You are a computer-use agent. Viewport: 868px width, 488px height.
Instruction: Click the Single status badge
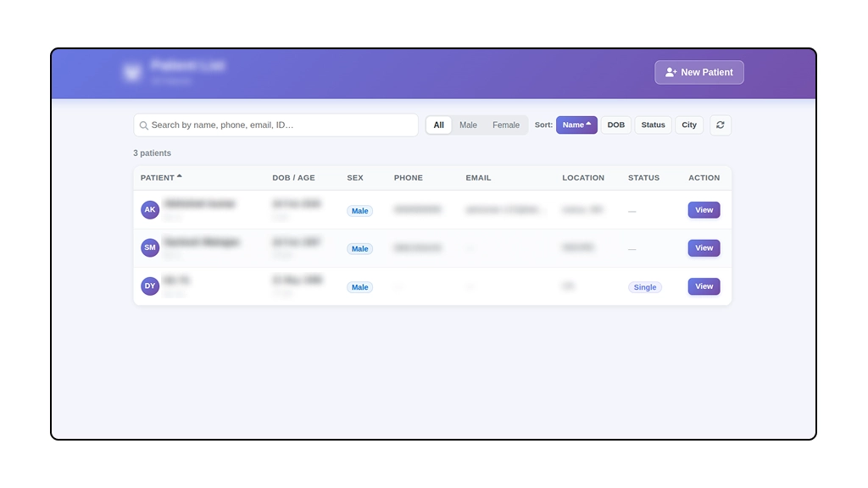[x=645, y=287]
